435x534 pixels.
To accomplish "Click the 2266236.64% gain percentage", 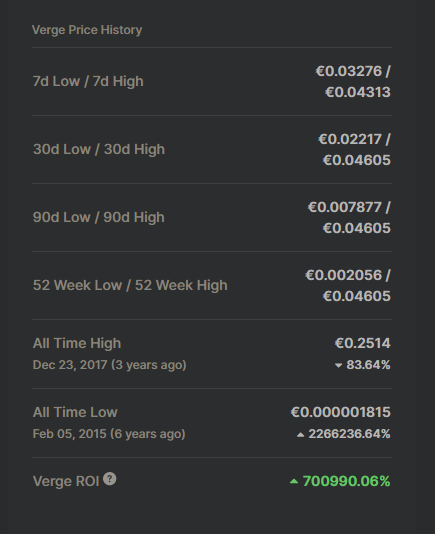I will pos(349,434).
